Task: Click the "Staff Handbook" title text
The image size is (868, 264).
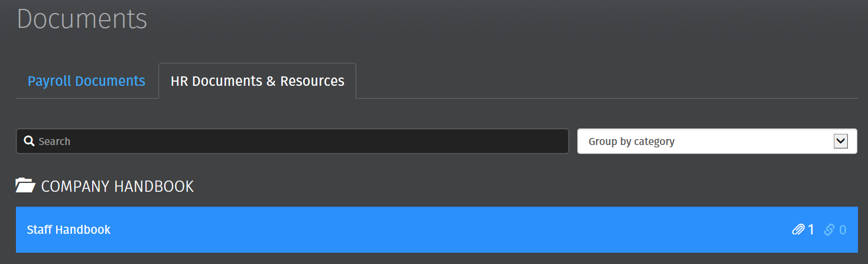Action: (69, 230)
